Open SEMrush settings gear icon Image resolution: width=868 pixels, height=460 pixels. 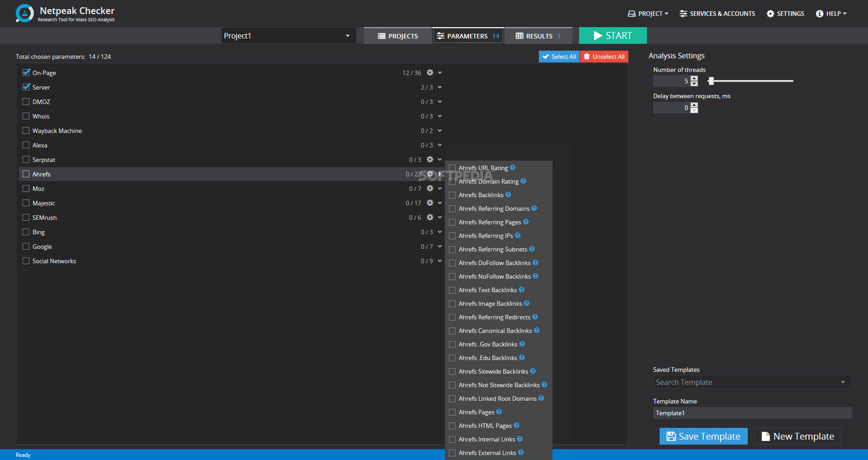tap(430, 217)
